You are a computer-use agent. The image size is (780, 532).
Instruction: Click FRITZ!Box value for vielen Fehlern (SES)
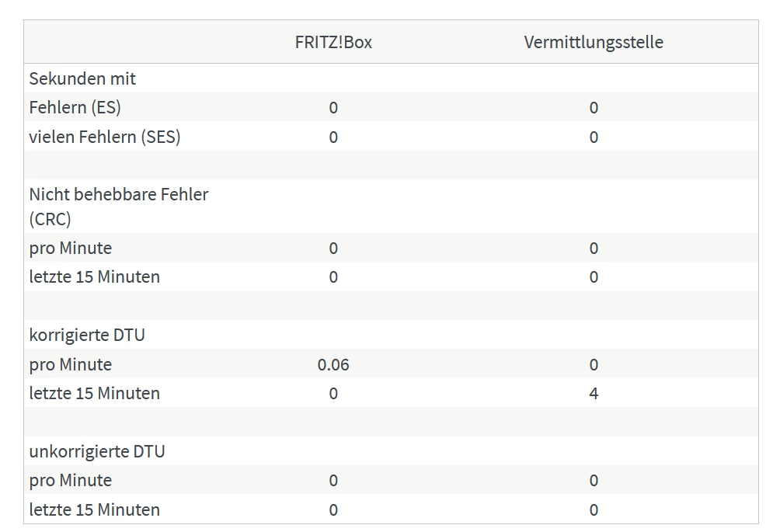333,137
